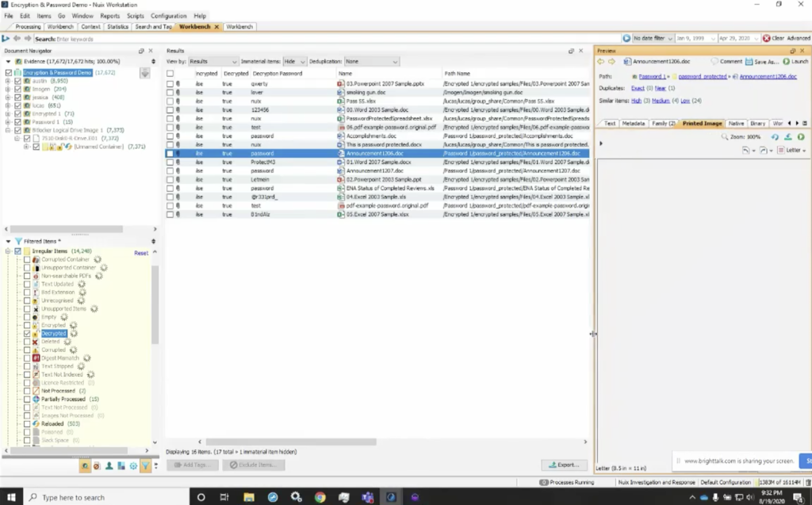Undock the Document Navigator panel
This screenshot has height=505, width=812.
[141, 51]
